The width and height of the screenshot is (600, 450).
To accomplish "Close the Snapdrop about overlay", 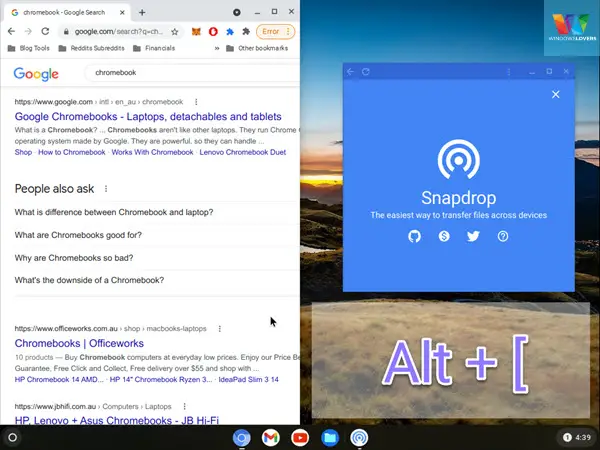I will (556, 95).
